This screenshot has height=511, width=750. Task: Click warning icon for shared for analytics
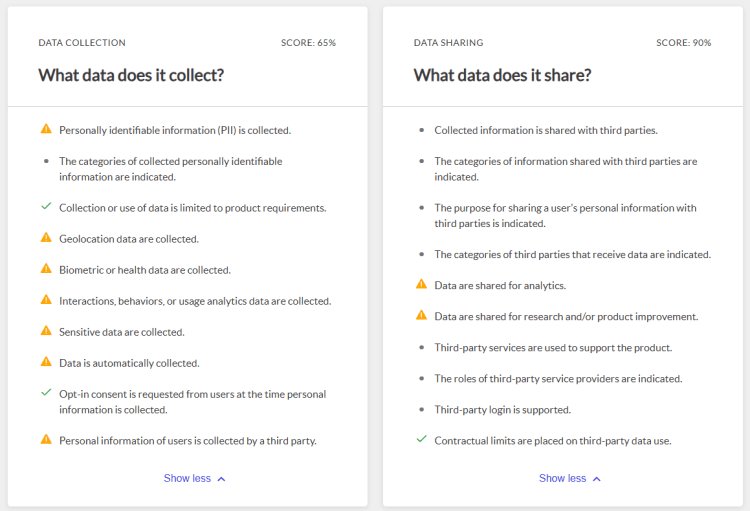tap(421, 285)
